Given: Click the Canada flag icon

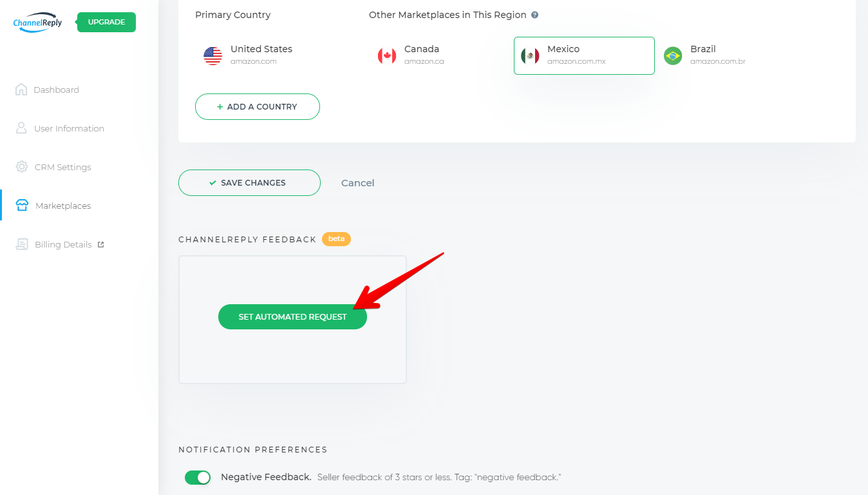Looking at the screenshot, I should [387, 56].
